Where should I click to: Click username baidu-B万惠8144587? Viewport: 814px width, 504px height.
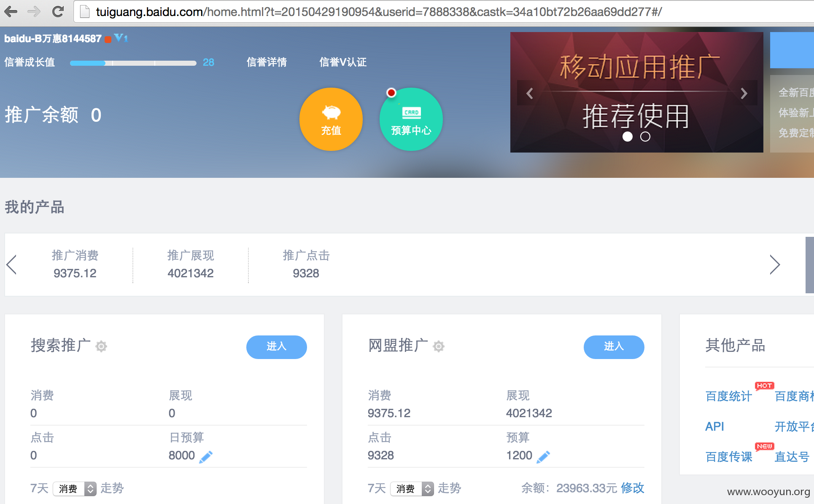(53, 38)
